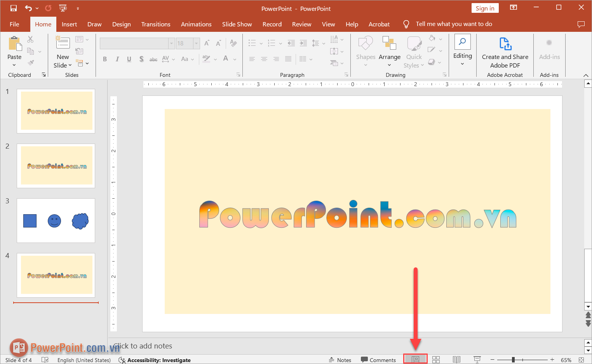This screenshot has width=592, height=364.
Task: Toggle Italic formatting
Action: tap(117, 59)
